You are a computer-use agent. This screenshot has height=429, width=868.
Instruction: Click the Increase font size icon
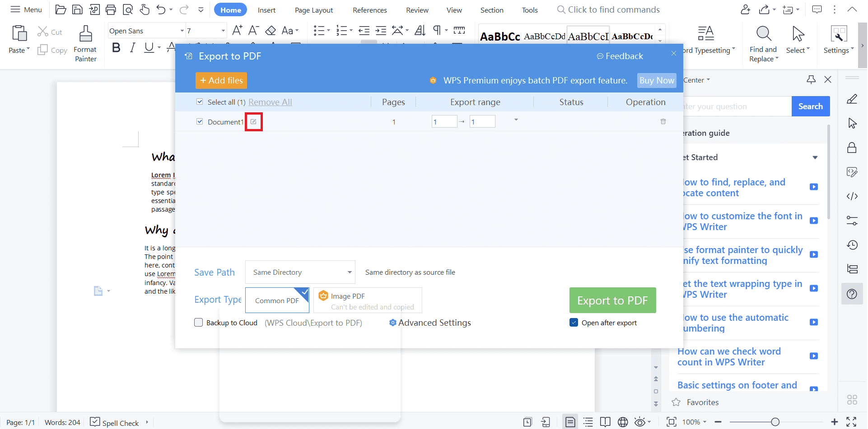237,31
